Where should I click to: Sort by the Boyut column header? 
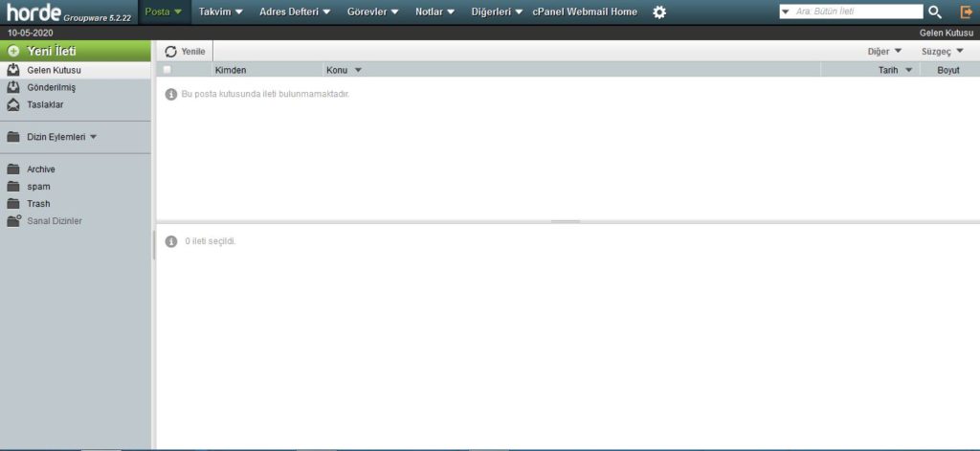(948, 70)
